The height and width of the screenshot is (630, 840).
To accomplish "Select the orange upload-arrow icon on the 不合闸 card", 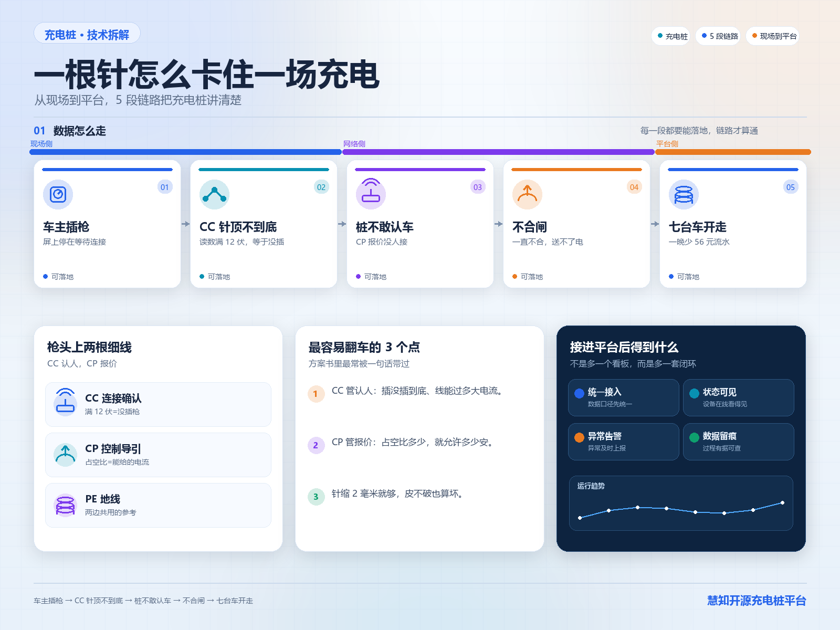I will [527, 194].
